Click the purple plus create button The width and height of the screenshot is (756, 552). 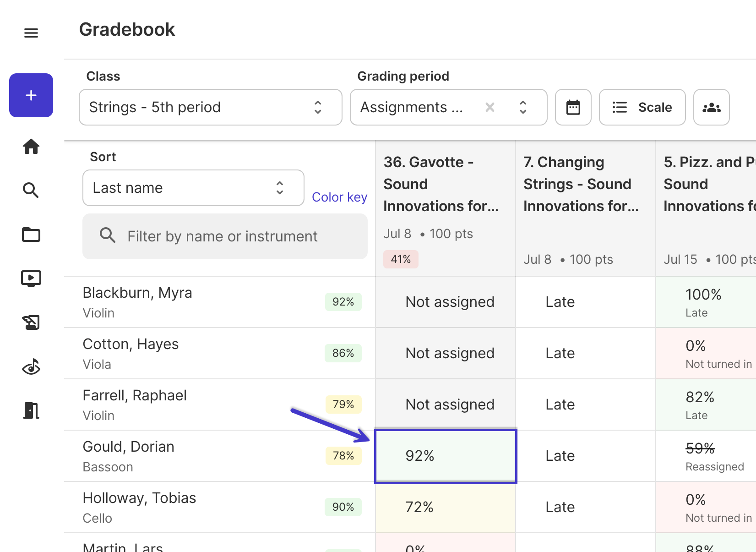pos(31,95)
